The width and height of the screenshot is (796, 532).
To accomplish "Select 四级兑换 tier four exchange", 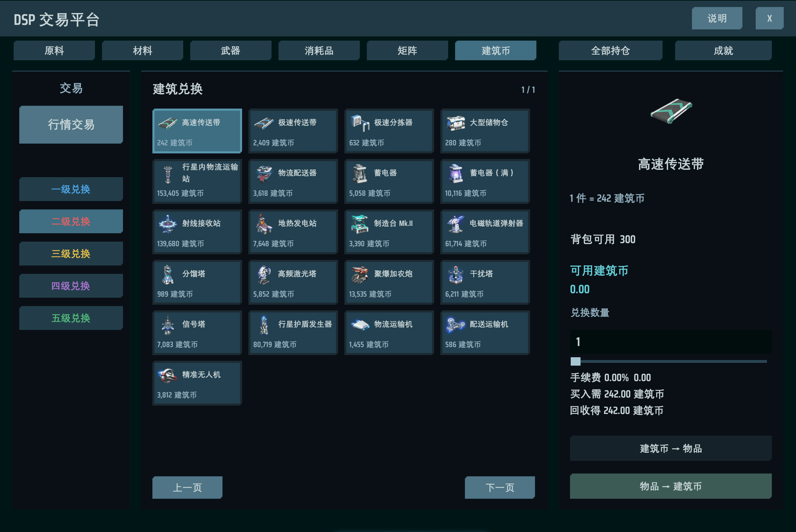I will (x=71, y=286).
